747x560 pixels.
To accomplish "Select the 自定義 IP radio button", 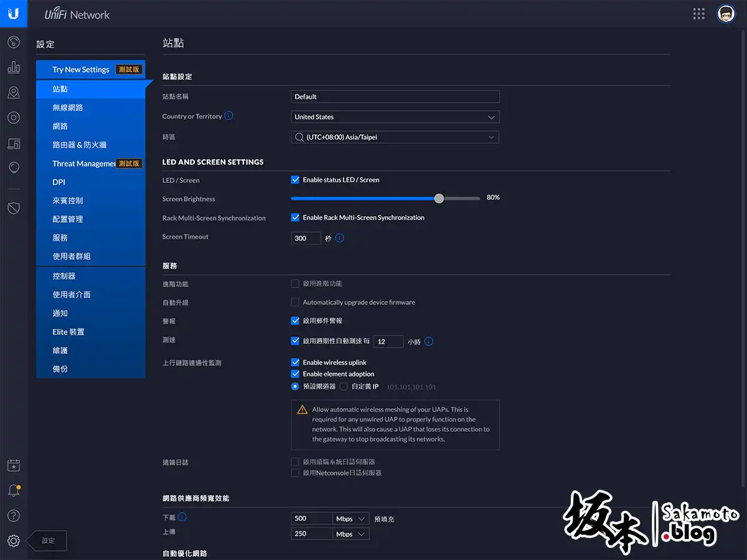I will 344,386.
